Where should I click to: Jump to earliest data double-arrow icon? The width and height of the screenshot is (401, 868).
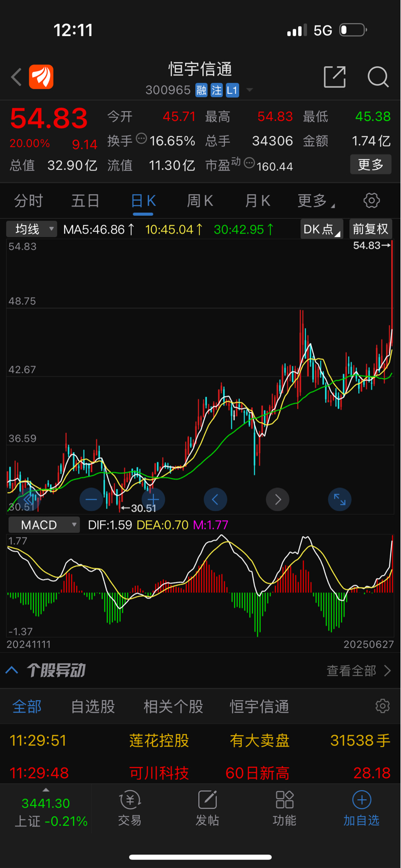click(29, 499)
